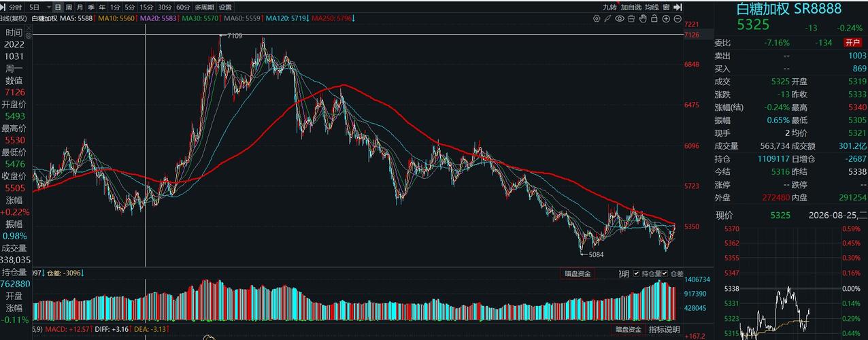Click the 7126 price axis crosshair label
This screenshot has width=868, height=340.
(692, 35)
